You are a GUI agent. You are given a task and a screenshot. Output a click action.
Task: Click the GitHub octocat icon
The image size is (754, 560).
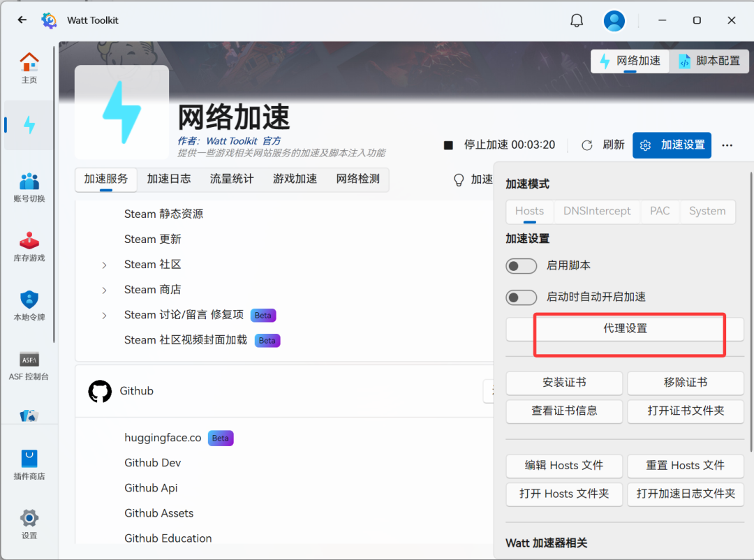100,391
